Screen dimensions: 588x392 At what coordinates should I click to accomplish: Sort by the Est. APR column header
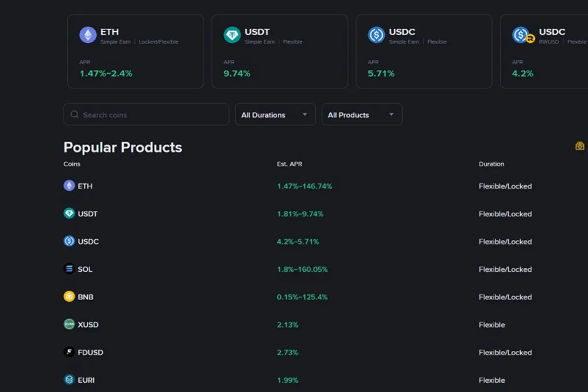tap(289, 164)
